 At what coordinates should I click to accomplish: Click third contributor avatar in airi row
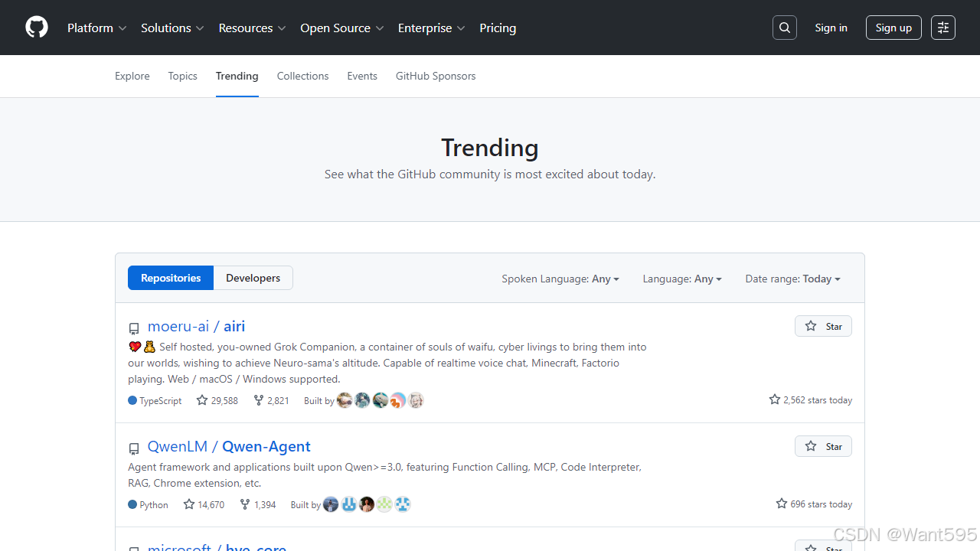pyautogui.click(x=380, y=400)
